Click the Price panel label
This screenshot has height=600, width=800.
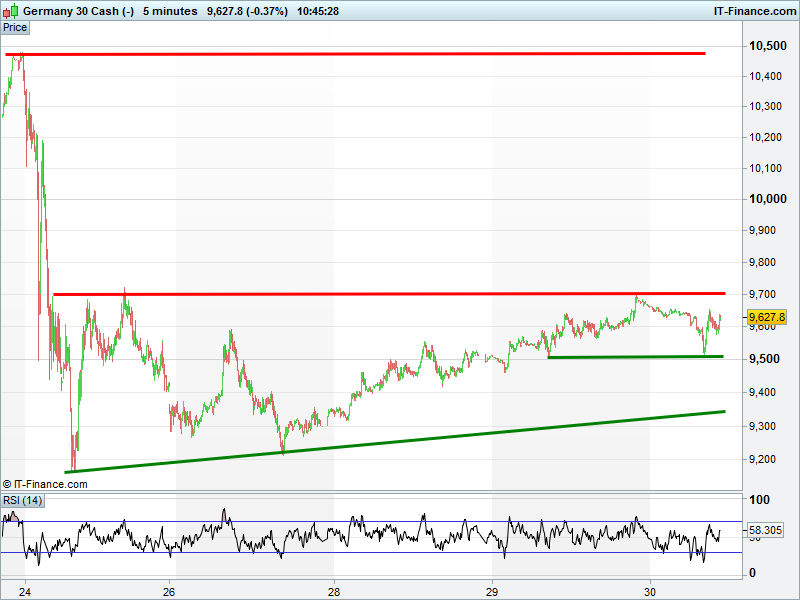(x=15, y=28)
